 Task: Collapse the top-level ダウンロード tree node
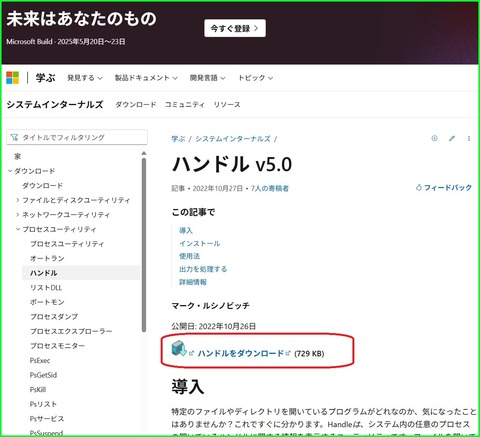coord(10,171)
